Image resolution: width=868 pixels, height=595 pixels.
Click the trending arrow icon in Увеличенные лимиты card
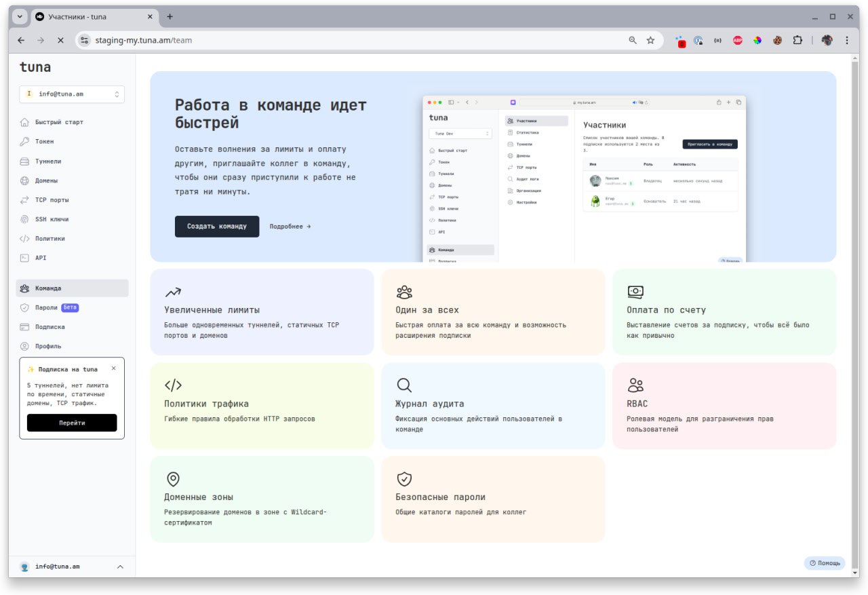click(x=173, y=292)
